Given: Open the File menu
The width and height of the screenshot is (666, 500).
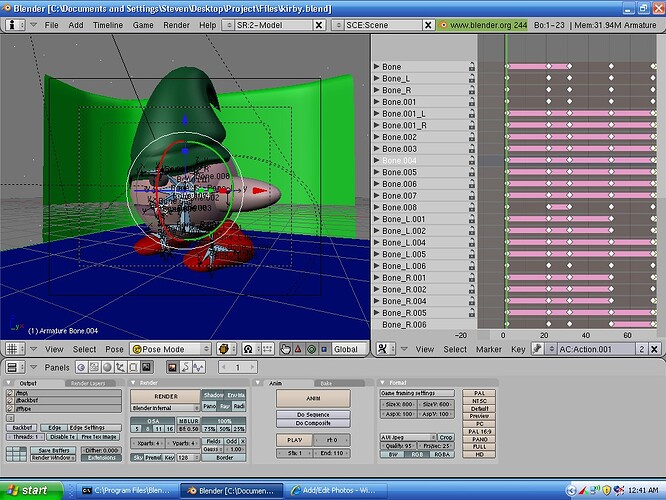Looking at the screenshot, I should (x=51, y=25).
